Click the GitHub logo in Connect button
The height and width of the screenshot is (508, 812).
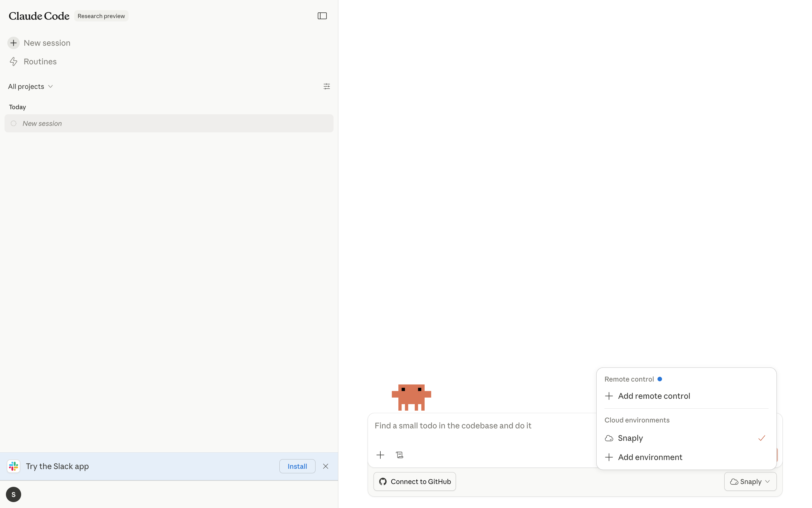coord(383,481)
